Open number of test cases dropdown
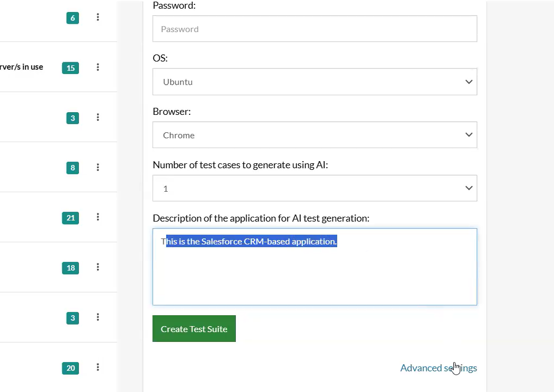The width and height of the screenshot is (554, 392). pos(314,188)
